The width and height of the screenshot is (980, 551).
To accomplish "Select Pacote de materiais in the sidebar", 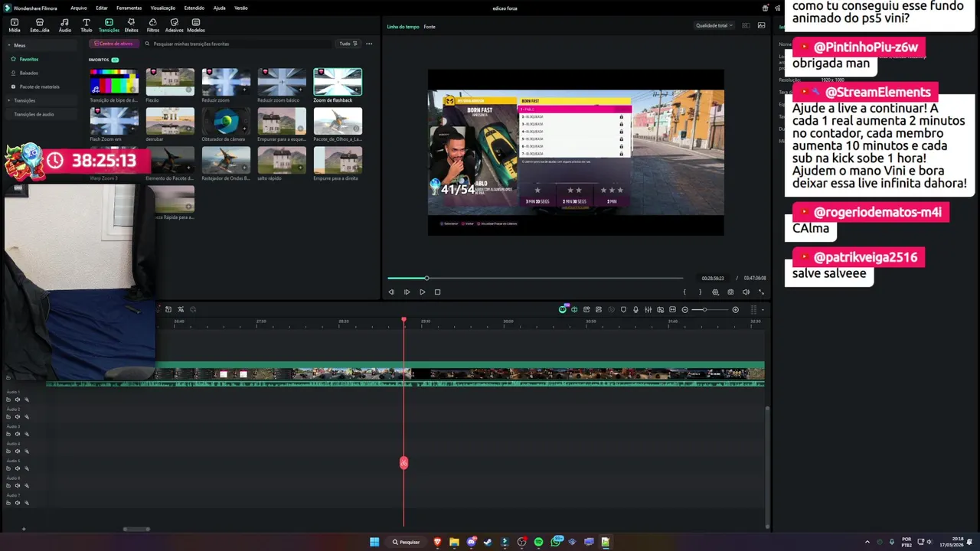I will tap(39, 86).
